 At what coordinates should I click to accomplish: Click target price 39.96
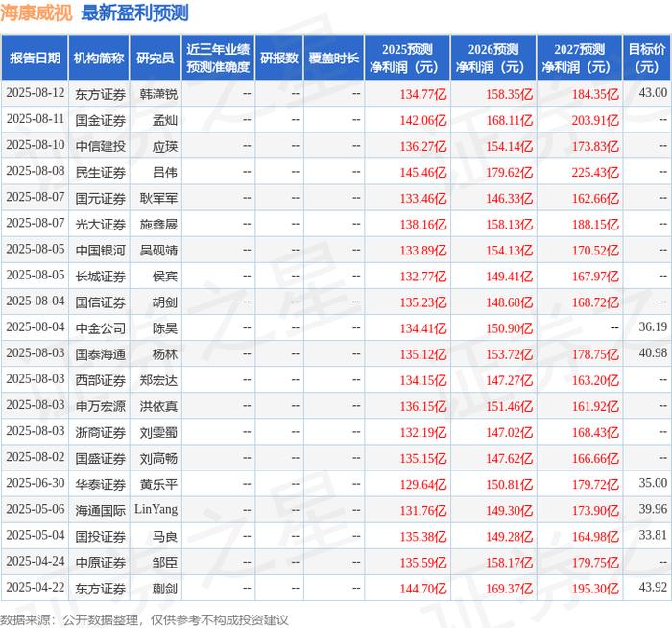pyautogui.click(x=653, y=509)
